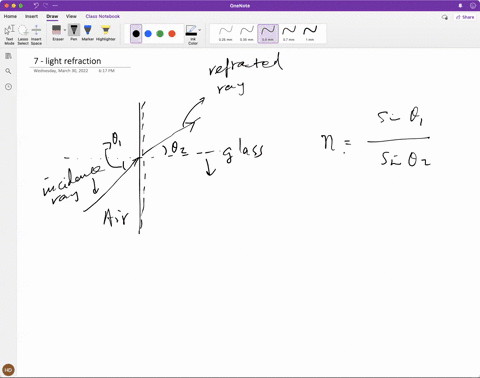Screen dimensions: 480x378
Task: Click the Share button
Action: click(465, 17)
